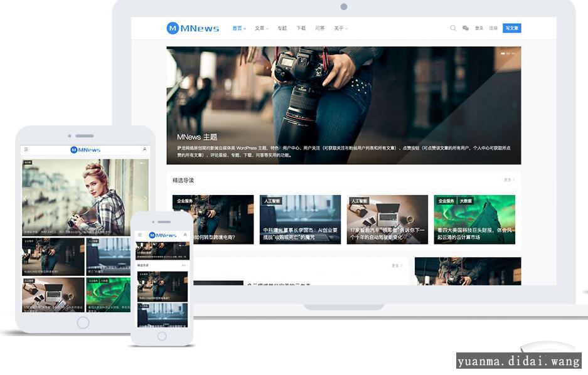Open the hamburger menu on the tablet
Screen dimensions: 588x375
point(26,149)
